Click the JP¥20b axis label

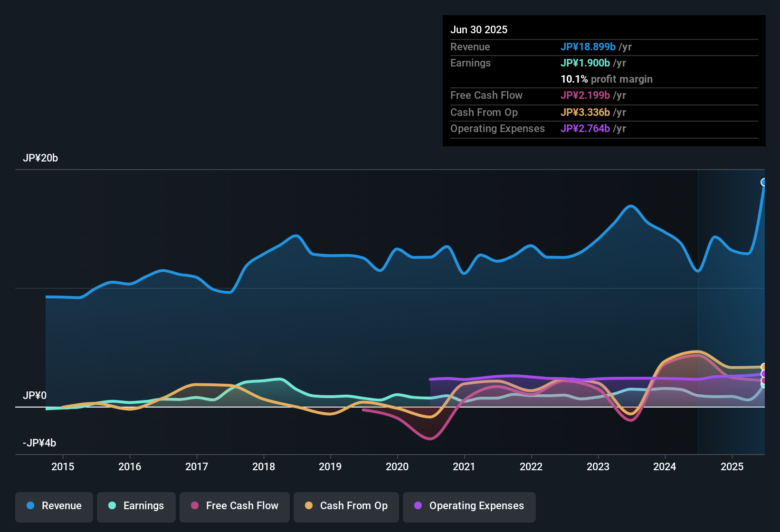(x=41, y=158)
